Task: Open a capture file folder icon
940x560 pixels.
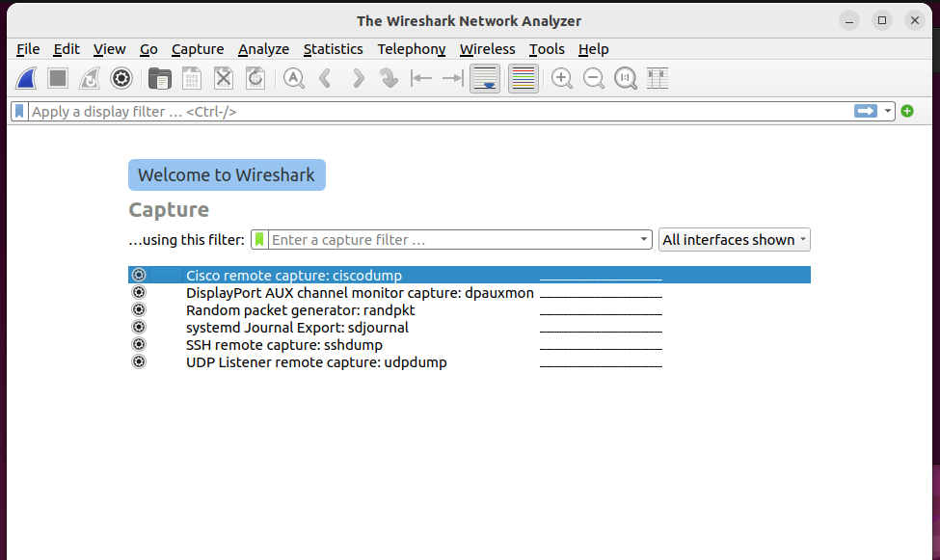Action: coord(159,78)
